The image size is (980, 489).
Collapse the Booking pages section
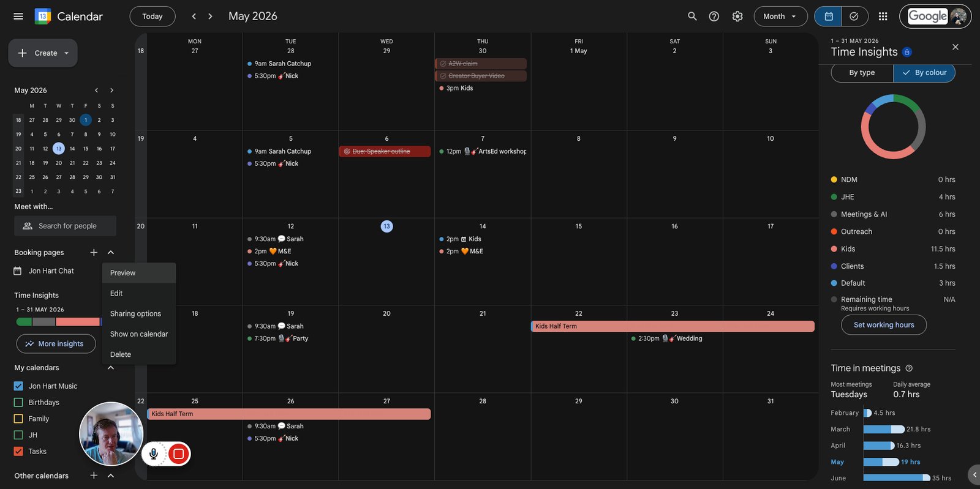(x=111, y=252)
